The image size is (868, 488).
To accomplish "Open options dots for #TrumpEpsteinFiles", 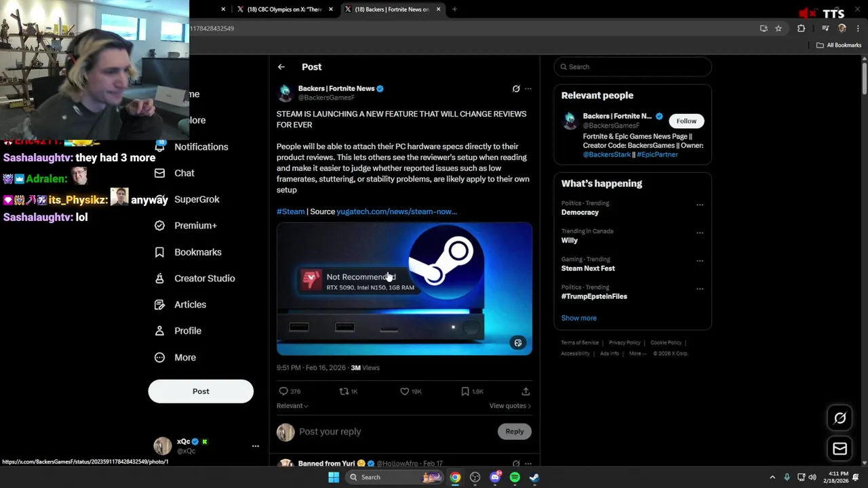I will pyautogui.click(x=700, y=289).
